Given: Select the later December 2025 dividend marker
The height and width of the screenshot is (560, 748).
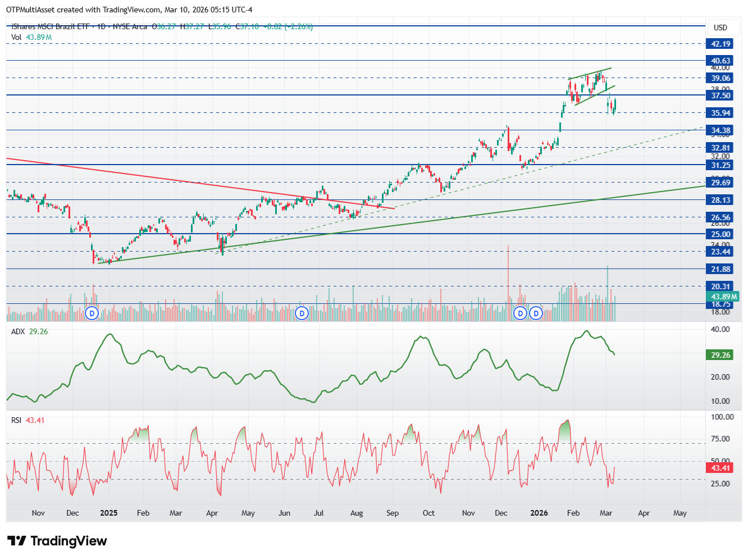Looking at the screenshot, I should pos(536,313).
